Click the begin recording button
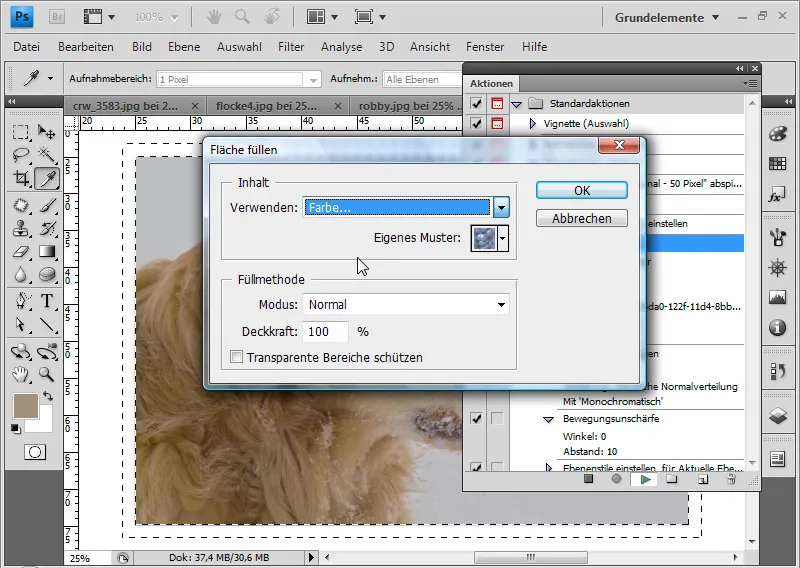800x568 pixels. 616,479
